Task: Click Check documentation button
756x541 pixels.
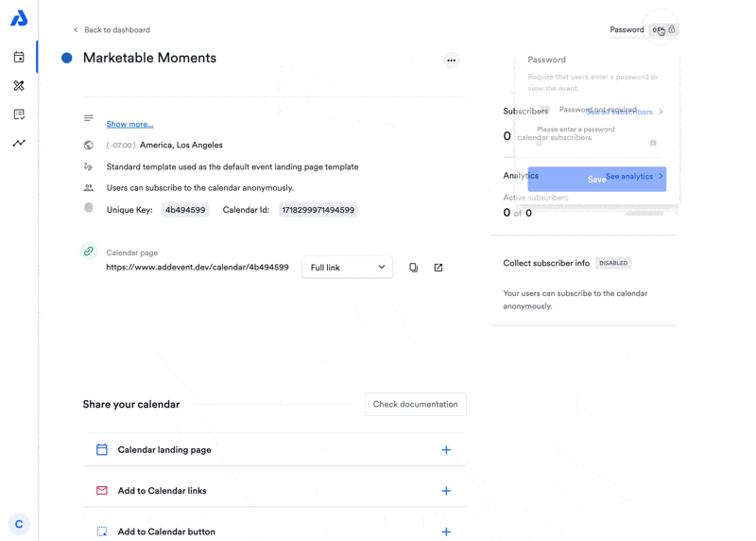Action: click(x=415, y=405)
